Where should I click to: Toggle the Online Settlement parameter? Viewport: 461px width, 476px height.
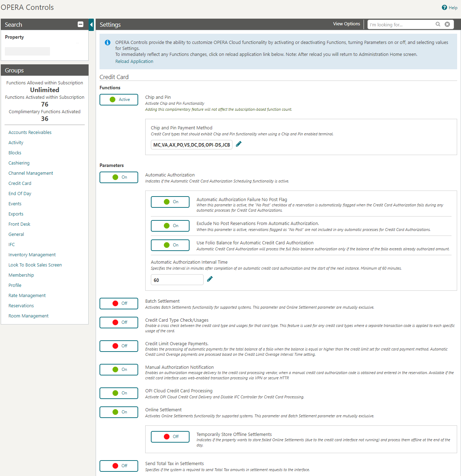click(119, 412)
